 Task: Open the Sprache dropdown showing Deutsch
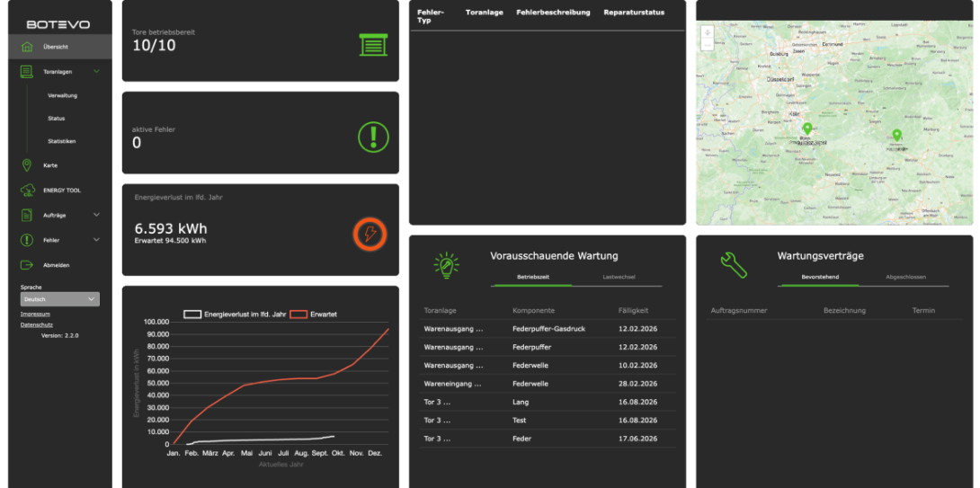pos(59,299)
